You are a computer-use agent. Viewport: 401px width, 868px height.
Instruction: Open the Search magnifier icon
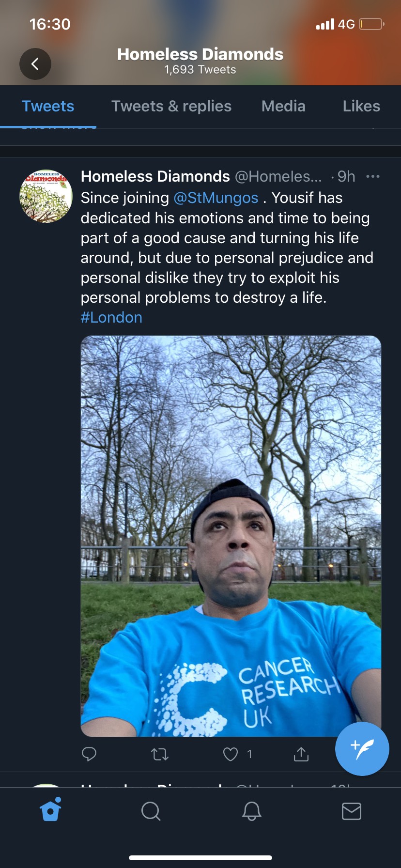click(151, 810)
